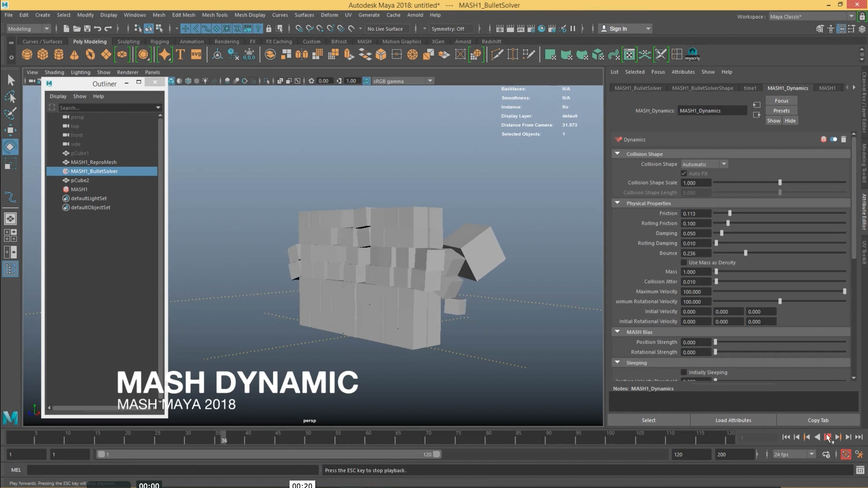Select the Rotate tool in toolbox
Viewport: 868px width, 488px height.
(x=10, y=147)
